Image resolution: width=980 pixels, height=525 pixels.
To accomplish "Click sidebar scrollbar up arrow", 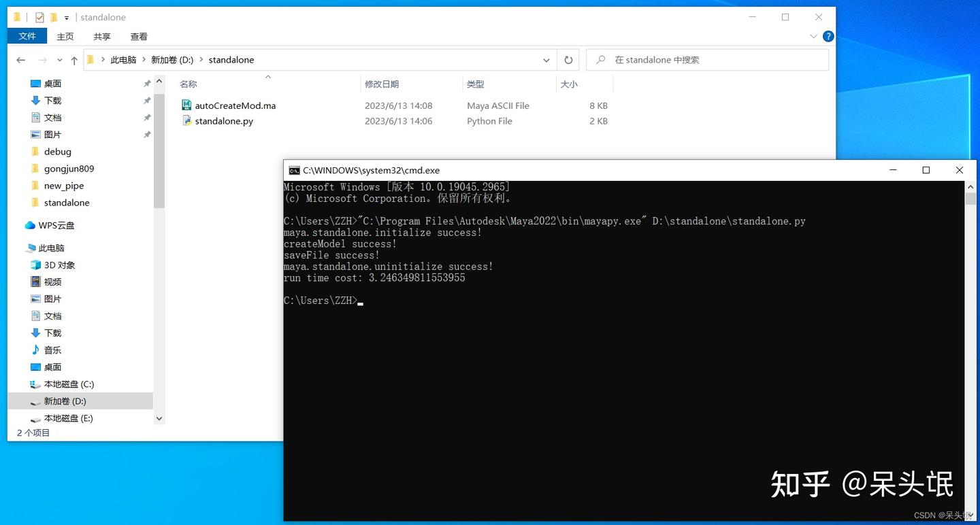I will tap(159, 82).
